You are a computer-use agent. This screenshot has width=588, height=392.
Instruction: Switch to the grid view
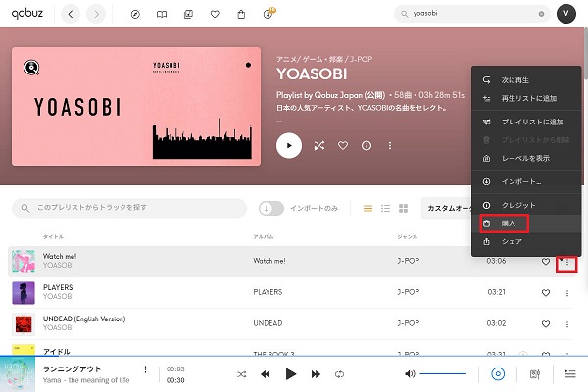[x=403, y=208]
